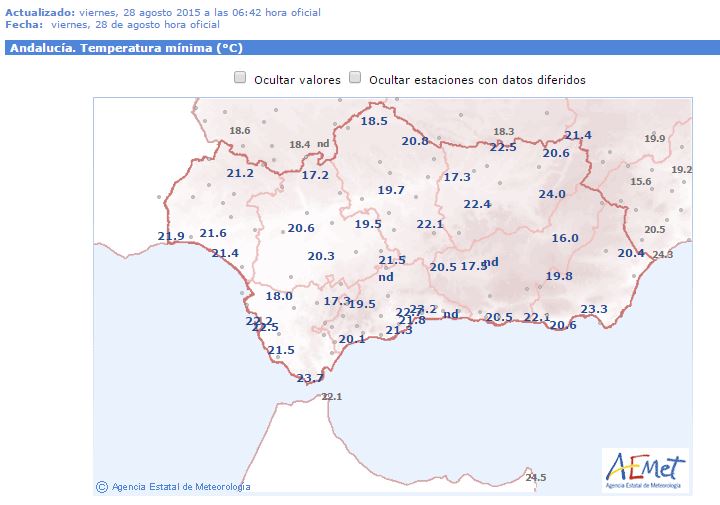This screenshot has height=505, width=720.
Task: Select the 20.8 temperature reading
Action: pos(415,141)
